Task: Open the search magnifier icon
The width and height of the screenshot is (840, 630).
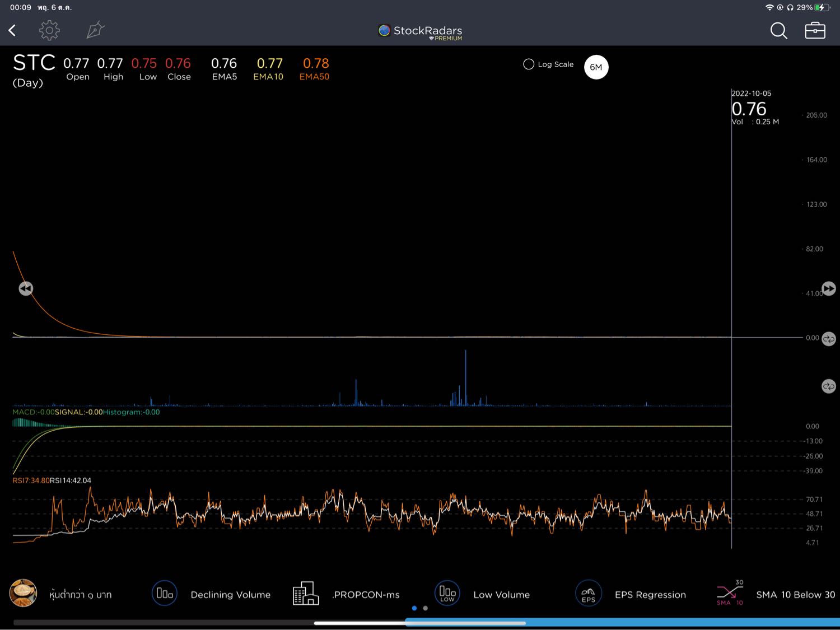Action: click(778, 30)
